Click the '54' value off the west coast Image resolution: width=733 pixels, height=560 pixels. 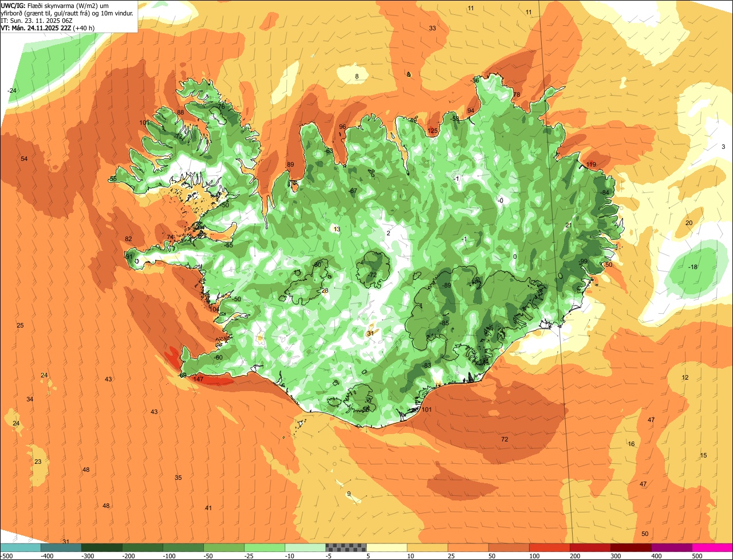(24, 159)
